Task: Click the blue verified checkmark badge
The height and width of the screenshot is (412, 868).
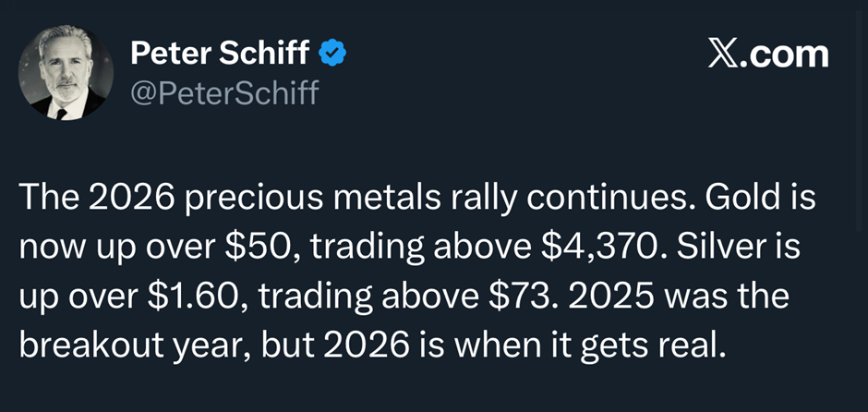Action: coord(332,54)
